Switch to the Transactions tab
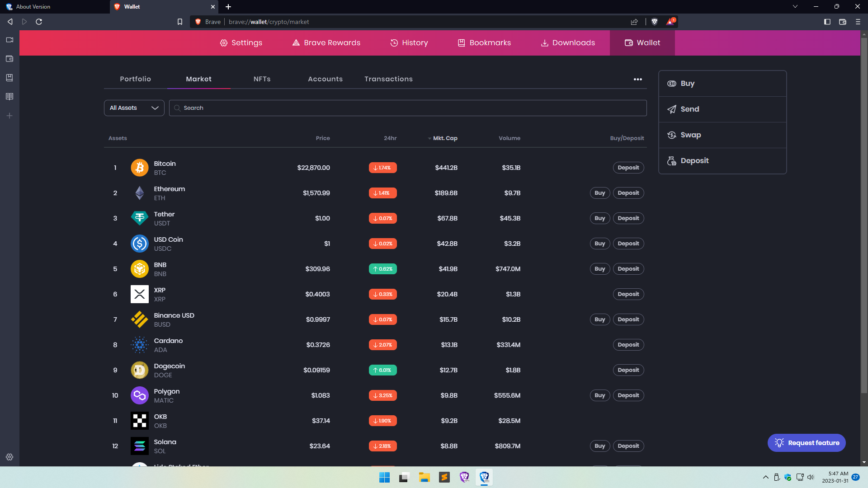This screenshot has height=488, width=868. point(388,79)
